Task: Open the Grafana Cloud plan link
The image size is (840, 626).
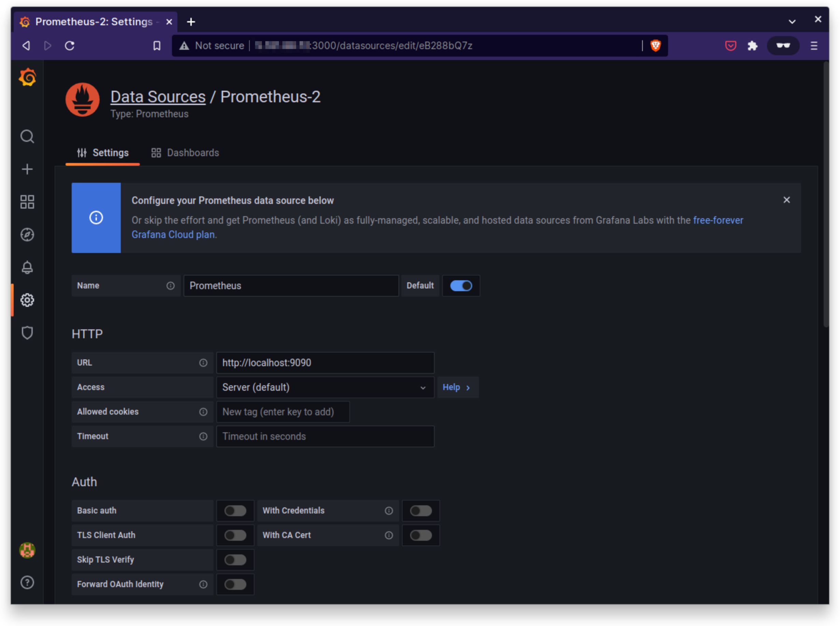Action: 173,234
